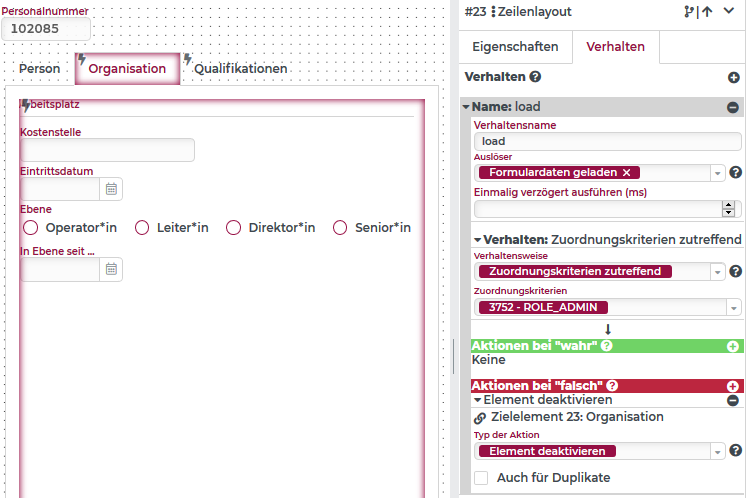The image size is (749, 498).
Task: Add an action under Aktionen bei "falsch"
Action: [x=733, y=386]
